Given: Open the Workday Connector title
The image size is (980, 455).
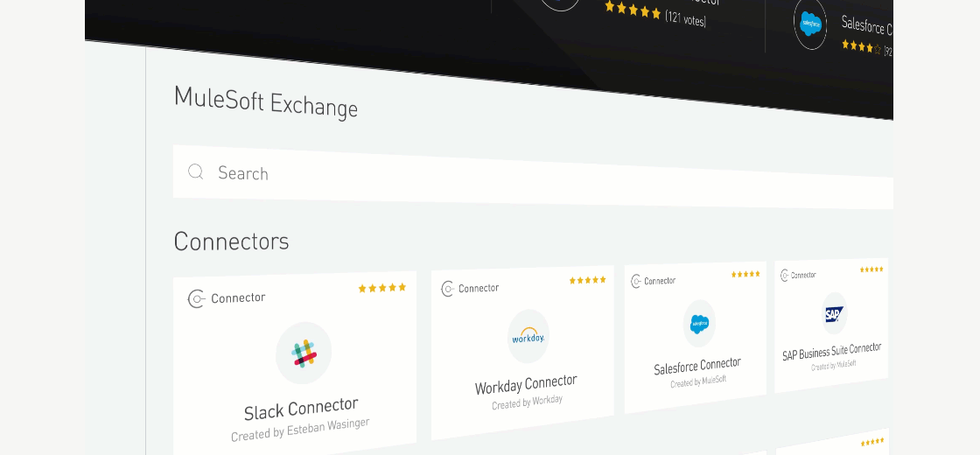Looking at the screenshot, I should pos(526,385).
